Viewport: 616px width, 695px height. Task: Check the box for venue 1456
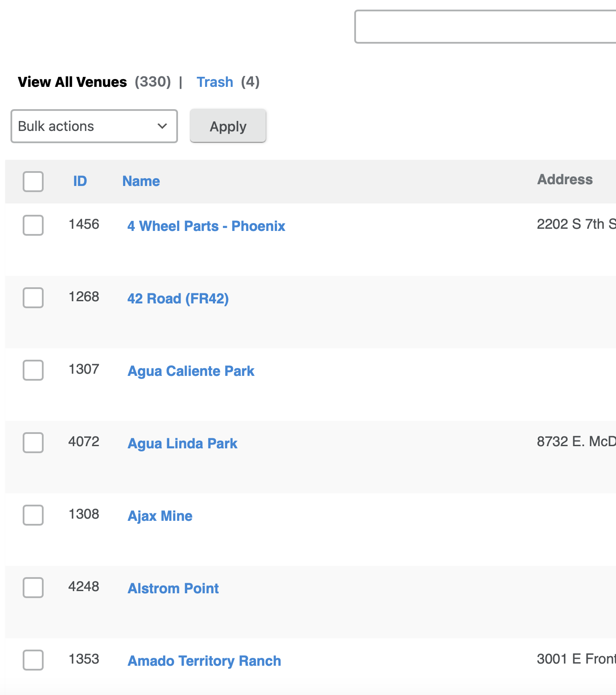[x=33, y=225]
